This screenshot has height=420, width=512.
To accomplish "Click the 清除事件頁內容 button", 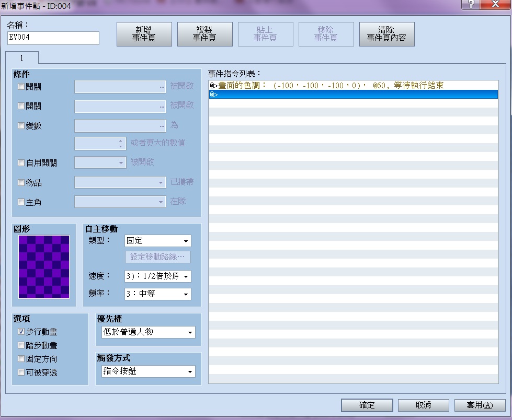I will (x=386, y=34).
